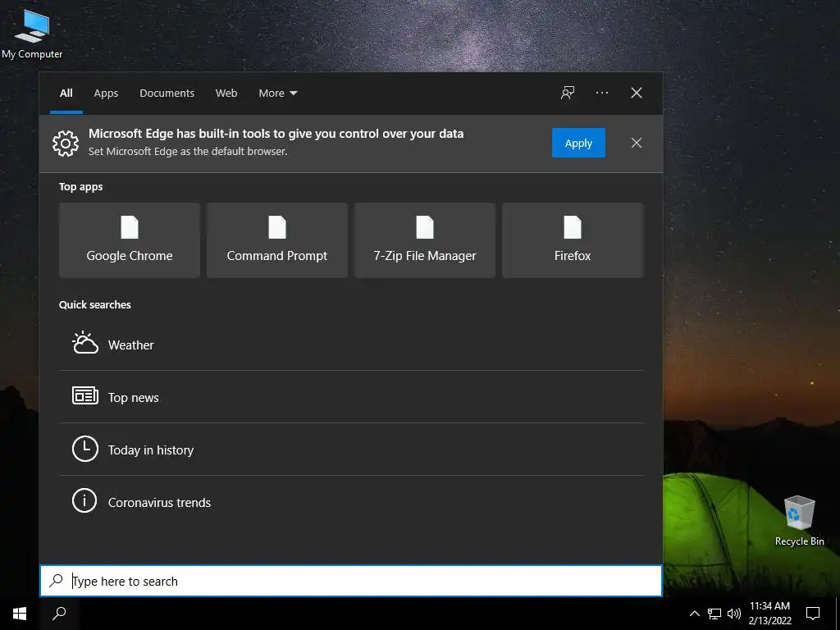This screenshot has height=630, width=840.
Task: Click the Weather cloud icon
Action: pyautogui.click(x=85, y=344)
